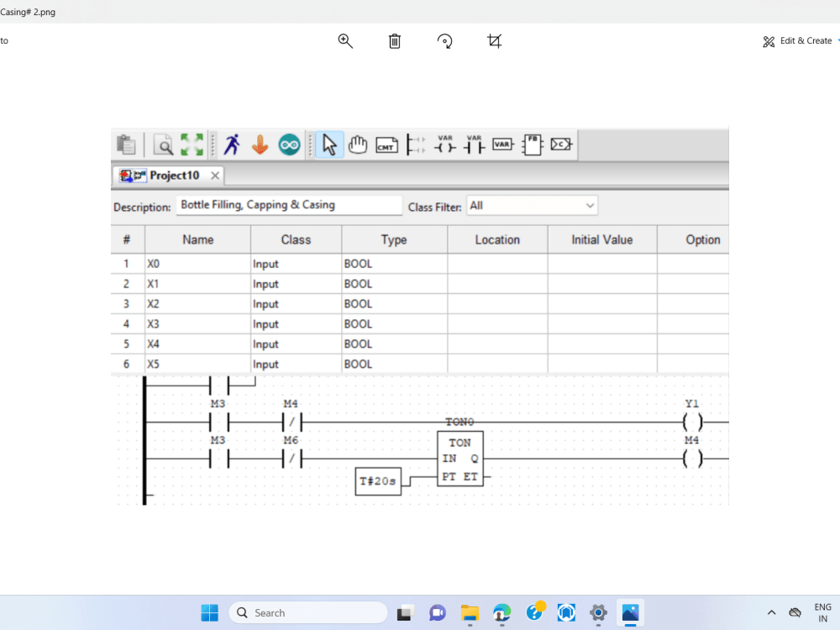Open the Arduino link icon
The image size is (840, 630).
(288, 144)
